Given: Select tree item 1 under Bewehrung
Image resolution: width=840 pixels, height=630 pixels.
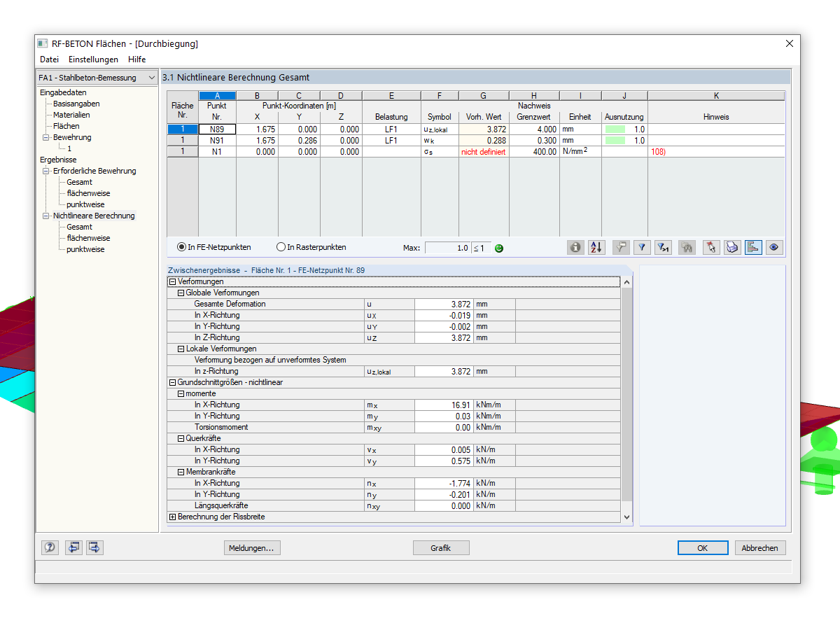Looking at the screenshot, I should 69,148.
